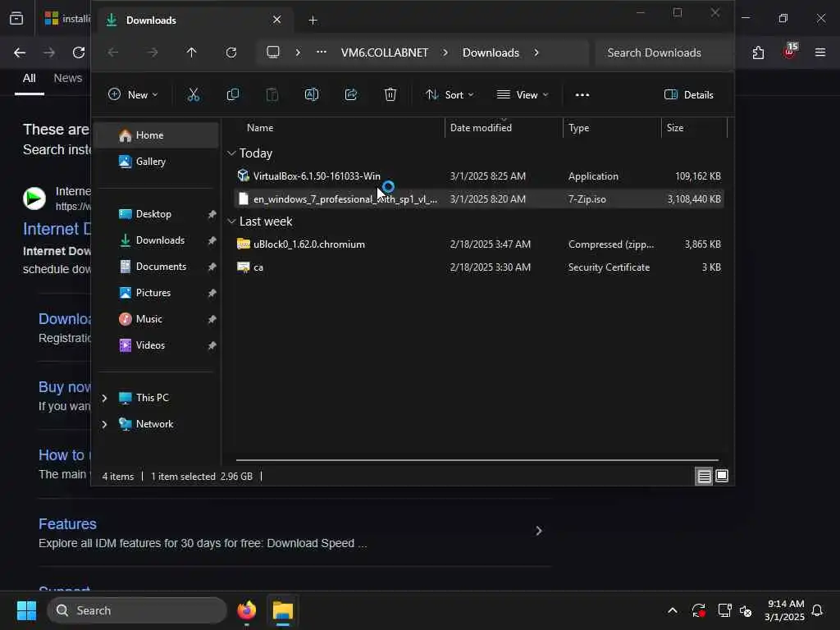Refresh the Downloads folder view

pyautogui.click(x=231, y=52)
